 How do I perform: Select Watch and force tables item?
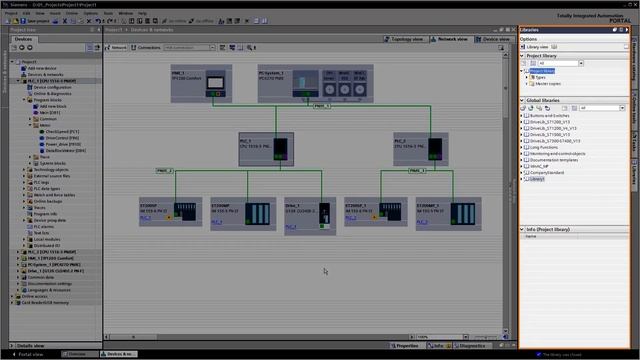[x=54, y=195]
